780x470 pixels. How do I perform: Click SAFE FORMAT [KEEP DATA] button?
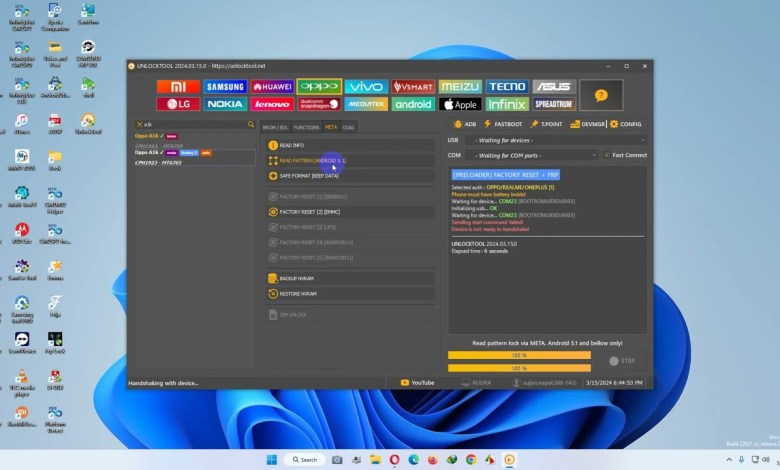tap(350, 176)
